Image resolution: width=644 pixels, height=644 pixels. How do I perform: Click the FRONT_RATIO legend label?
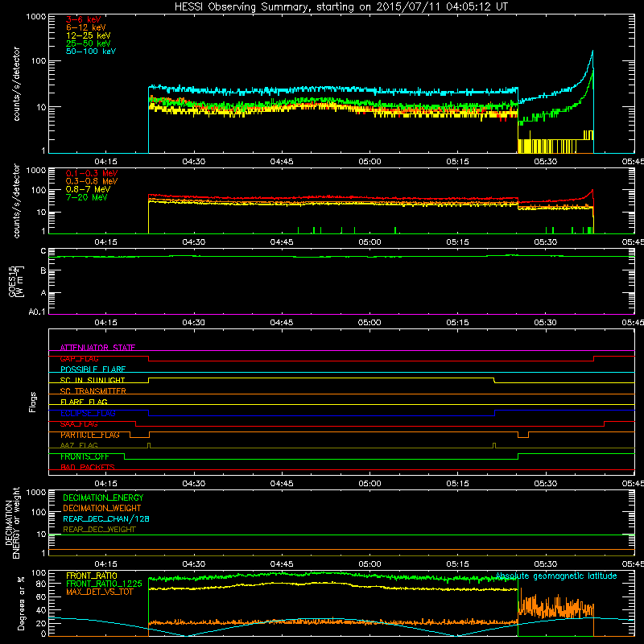(x=92, y=576)
